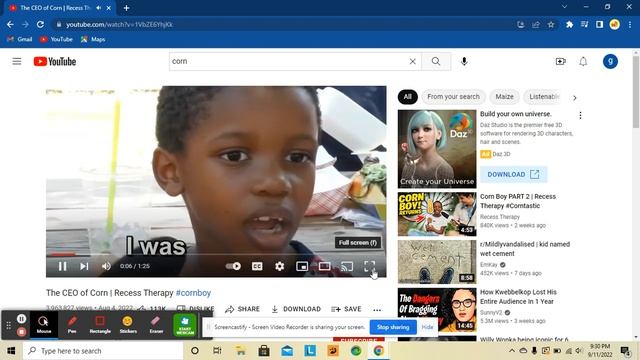Image resolution: width=640 pixels, height=360 pixels.
Task: Open the notifications bell
Action: click(583, 62)
